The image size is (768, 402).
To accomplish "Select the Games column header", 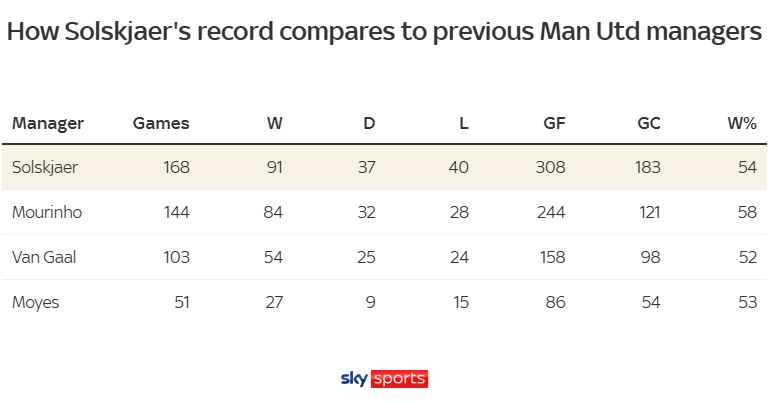I will [161, 124].
